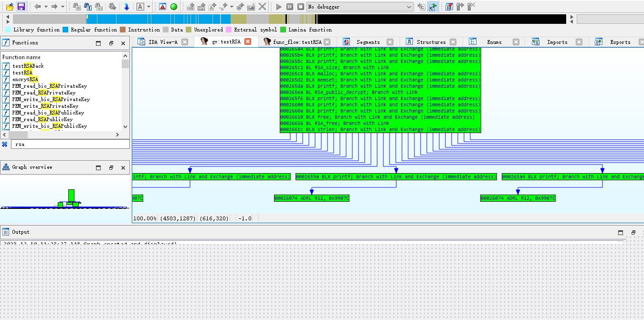Open the Structures tab
The width and height of the screenshot is (644, 320).
[x=431, y=42]
